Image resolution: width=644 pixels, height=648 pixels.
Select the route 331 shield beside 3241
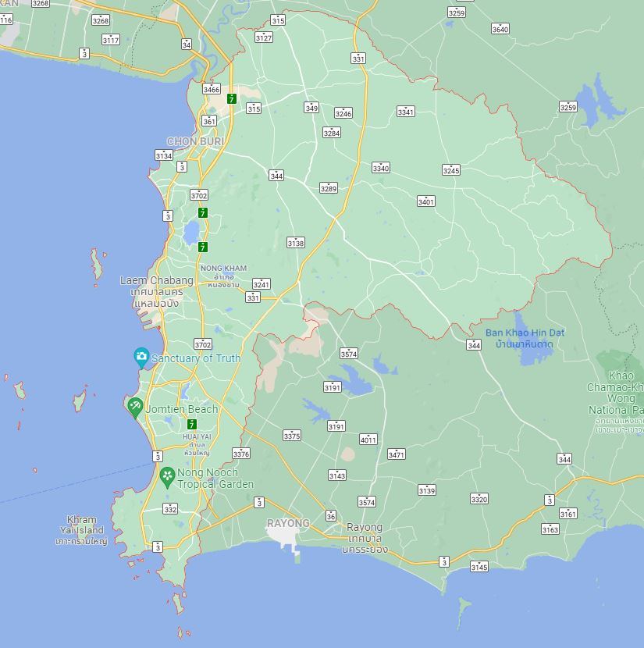click(253, 297)
